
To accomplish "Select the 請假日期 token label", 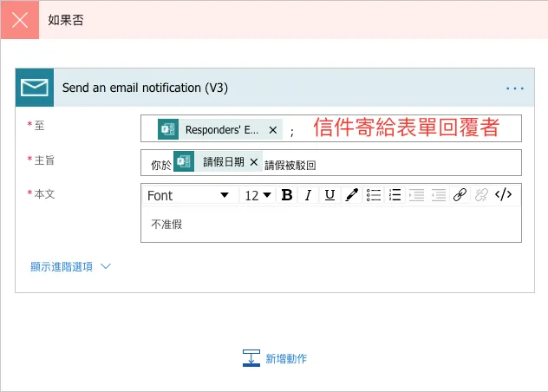I will (224, 162).
